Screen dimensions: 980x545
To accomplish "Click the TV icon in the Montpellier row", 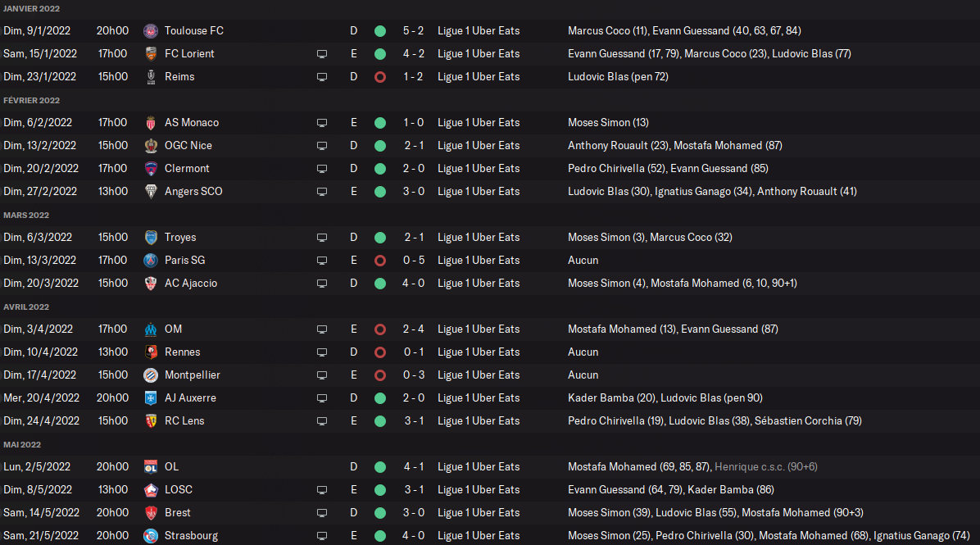I will click(322, 375).
